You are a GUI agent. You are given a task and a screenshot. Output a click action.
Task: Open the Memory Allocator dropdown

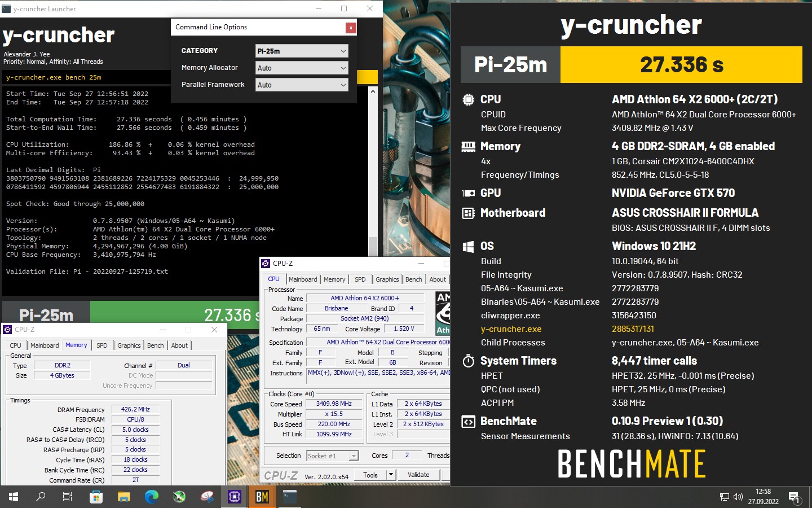tap(302, 68)
